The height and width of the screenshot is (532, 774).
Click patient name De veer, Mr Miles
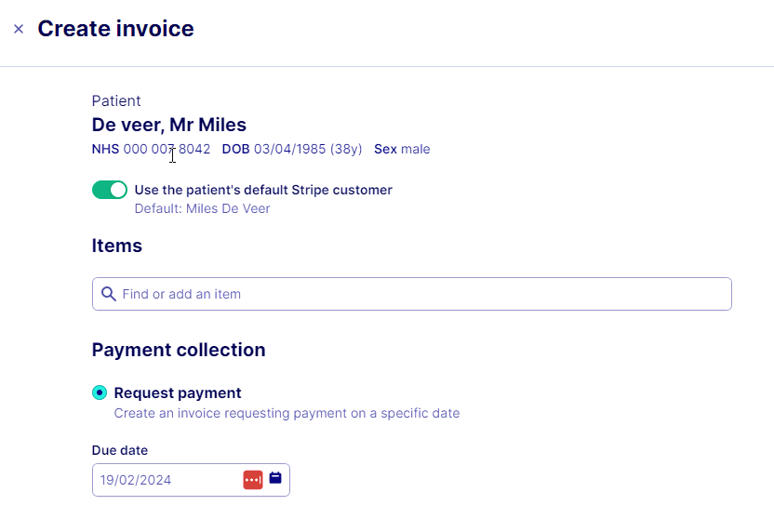click(x=169, y=125)
